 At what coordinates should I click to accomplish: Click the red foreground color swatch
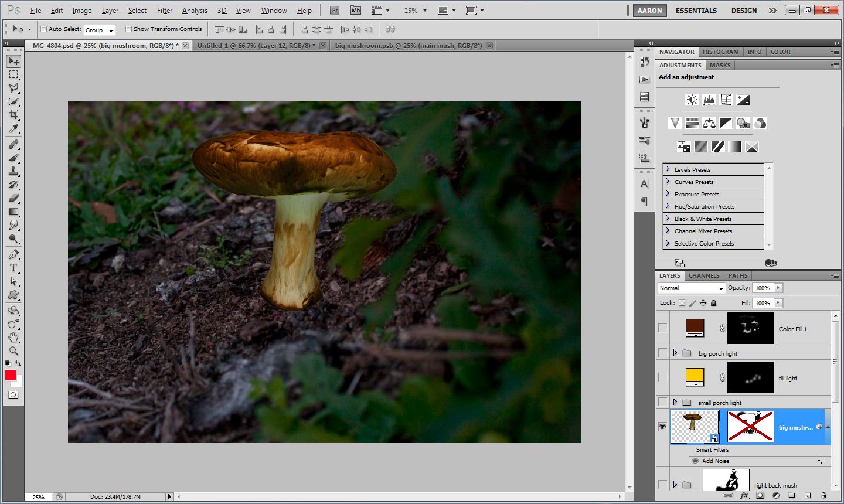tap(10, 375)
